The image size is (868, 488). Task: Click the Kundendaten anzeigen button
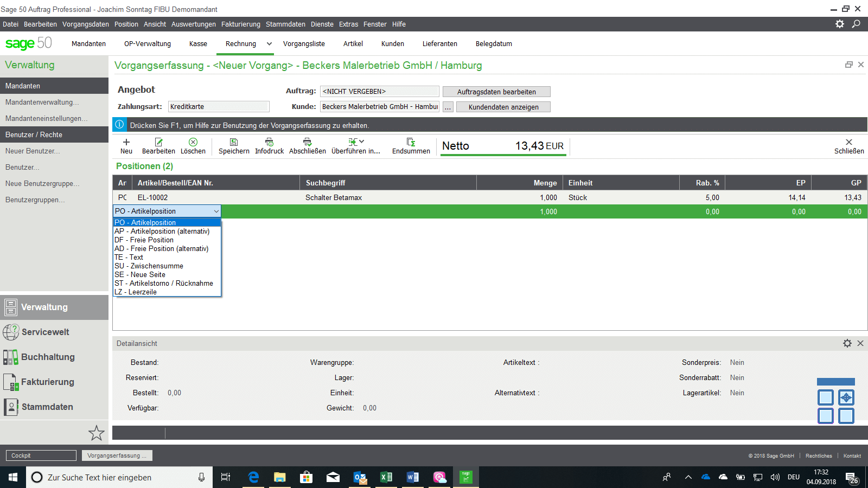[x=503, y=107]
